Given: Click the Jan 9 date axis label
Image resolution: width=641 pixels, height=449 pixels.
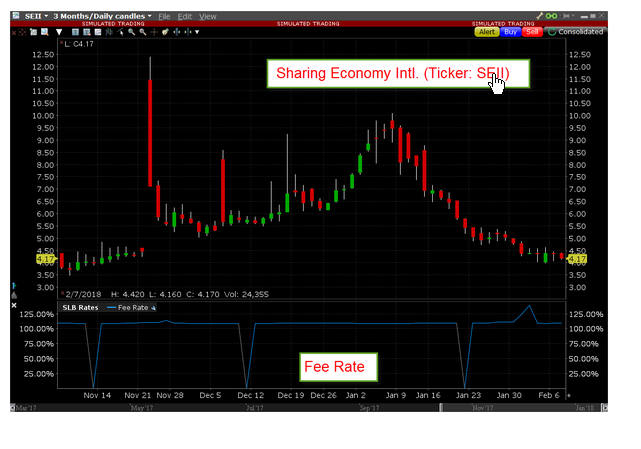Looking at the screenshot, I should pos(396,395).
